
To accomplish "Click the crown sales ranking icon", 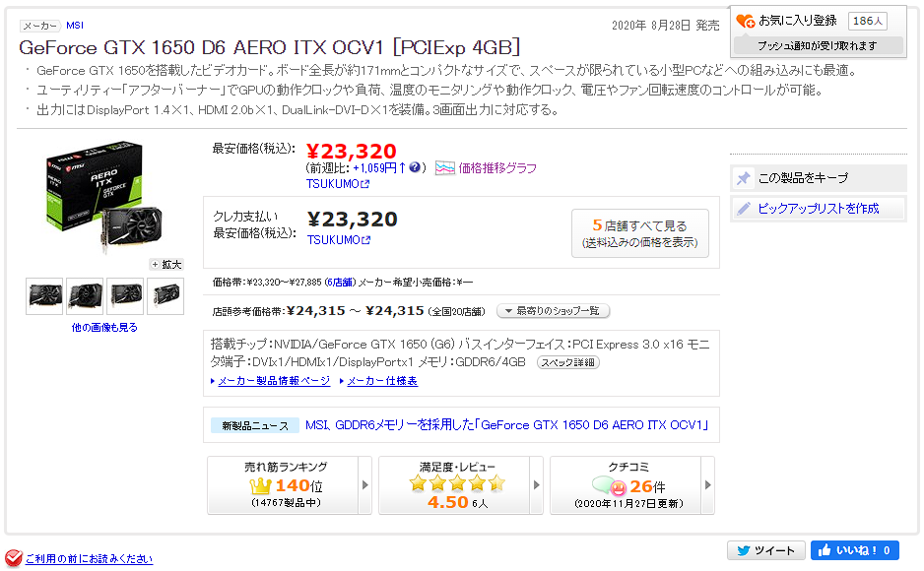I will point(260,485).
